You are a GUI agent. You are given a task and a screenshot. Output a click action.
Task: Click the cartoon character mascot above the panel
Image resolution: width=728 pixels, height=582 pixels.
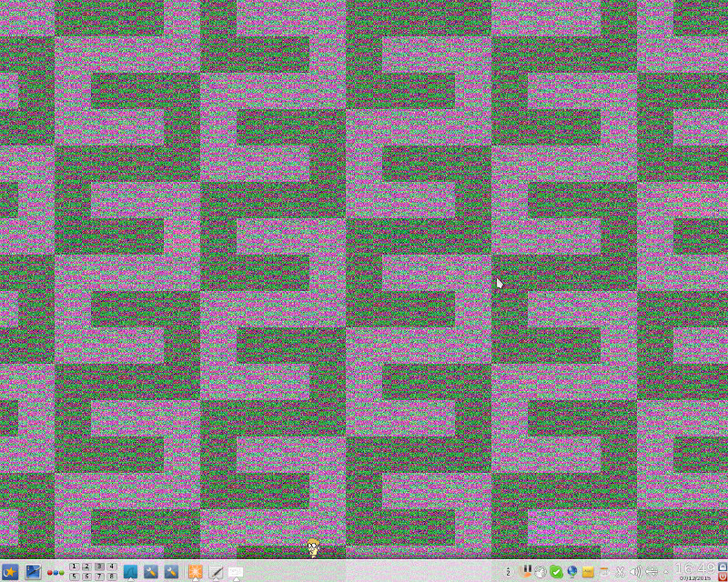click(313, 547)
